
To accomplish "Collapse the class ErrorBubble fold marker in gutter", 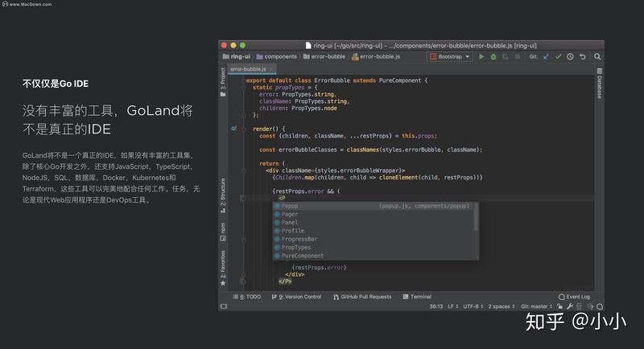I will pyautogui.click(x=244, y=80).
